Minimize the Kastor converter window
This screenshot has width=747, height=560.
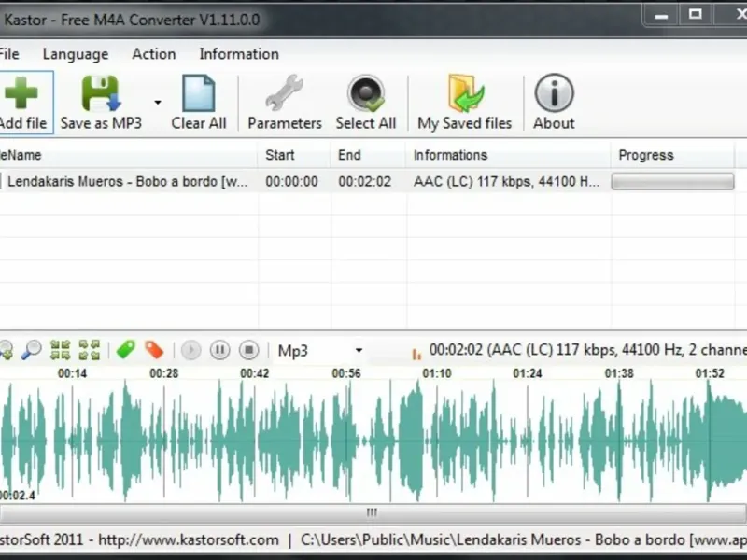pos(661,15)
